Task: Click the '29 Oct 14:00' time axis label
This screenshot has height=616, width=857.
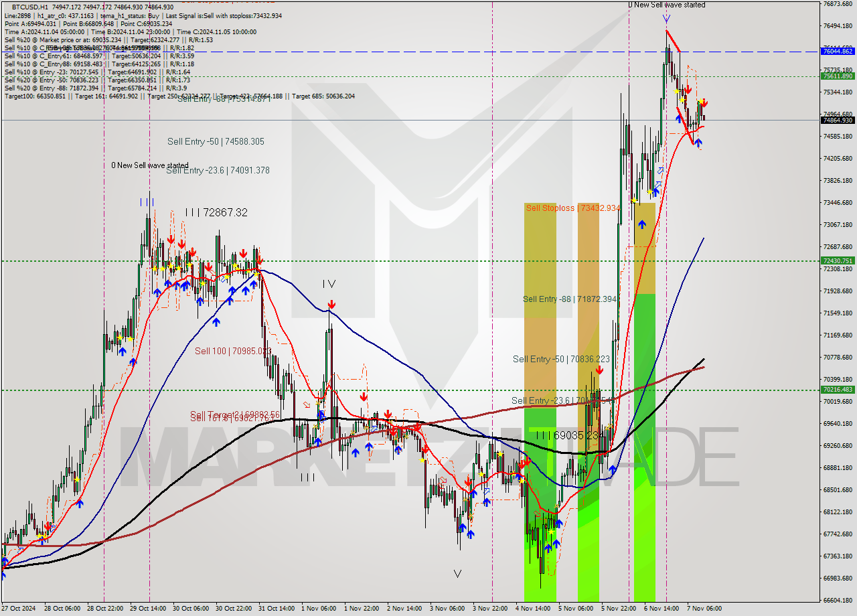Action: click(x=147, y=609)
